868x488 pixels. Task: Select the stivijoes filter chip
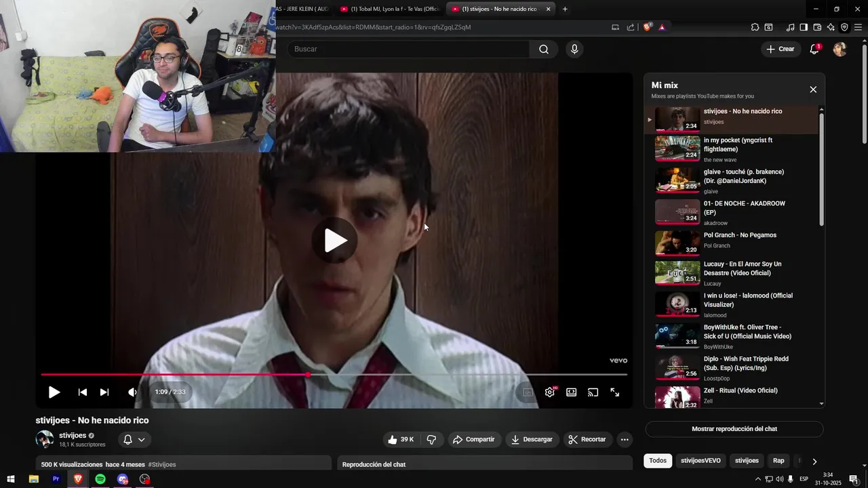tap(747, 461)
